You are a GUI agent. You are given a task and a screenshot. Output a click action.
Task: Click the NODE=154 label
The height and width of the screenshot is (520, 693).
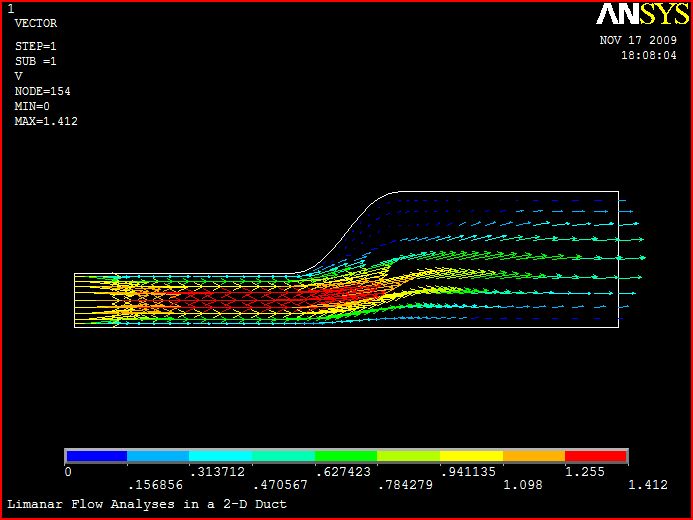(x=42, y=91)
